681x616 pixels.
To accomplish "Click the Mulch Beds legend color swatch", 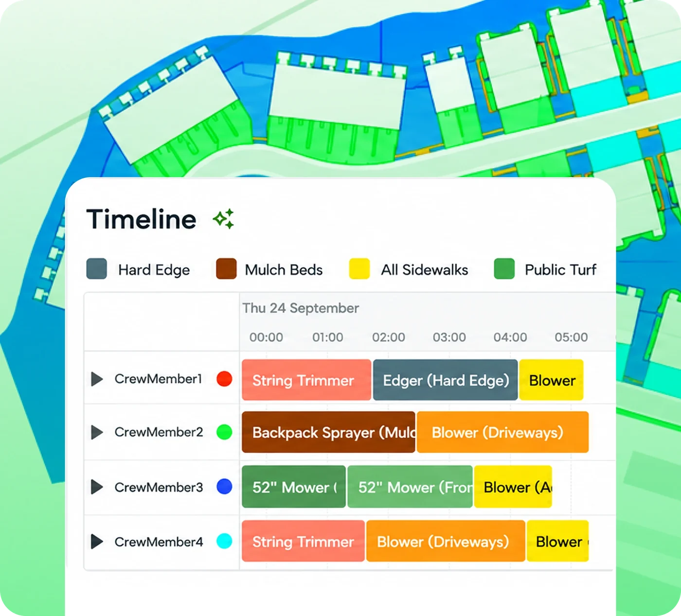I will tap(226, 269).
